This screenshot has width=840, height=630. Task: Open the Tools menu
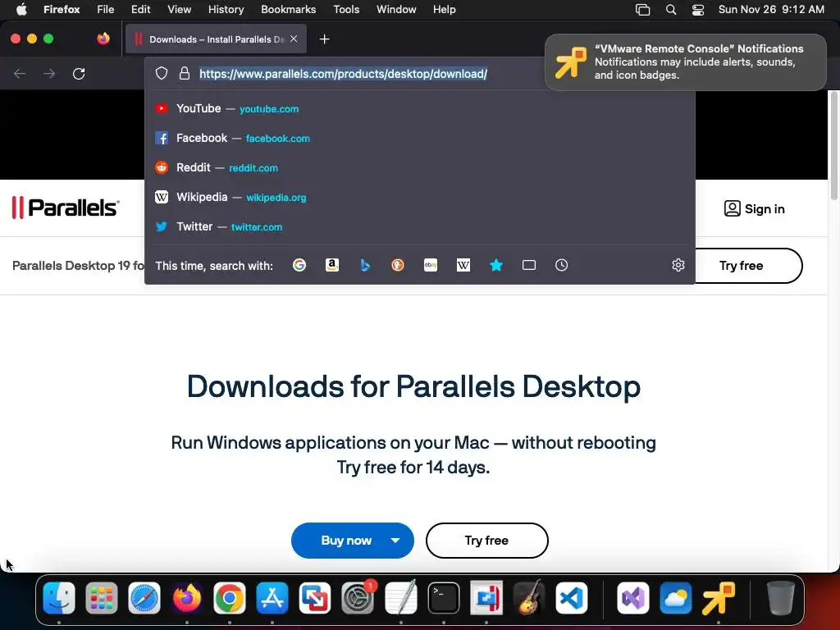[346, 10]
